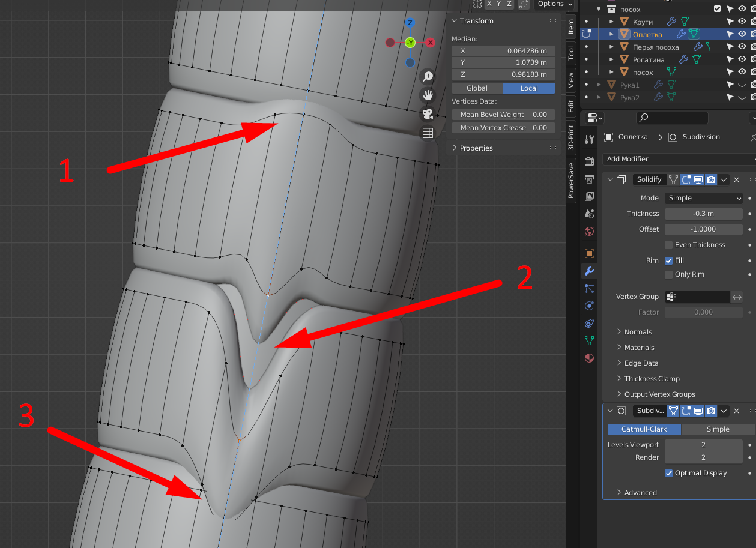Toggle camera view with the camera icon

[428, 114]
